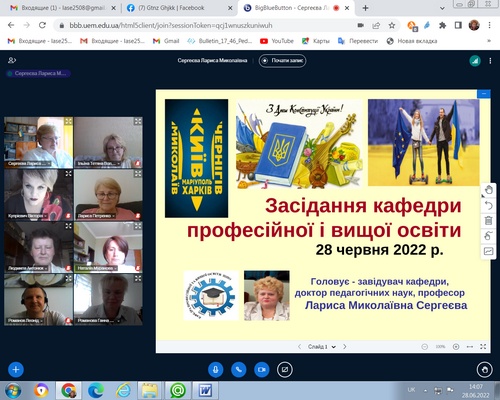Open the YouTube bookmark
This screenshot has width=500, height=400.
[x=277, y=41]
